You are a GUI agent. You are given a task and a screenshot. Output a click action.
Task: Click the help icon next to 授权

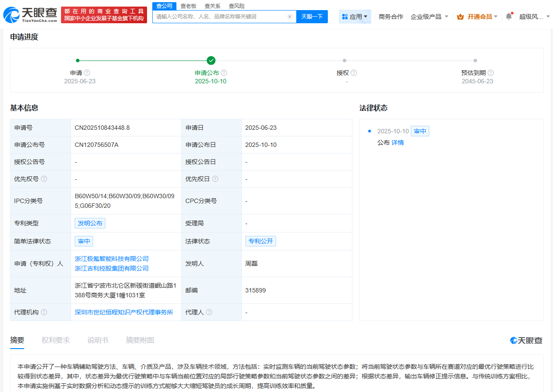354,73
